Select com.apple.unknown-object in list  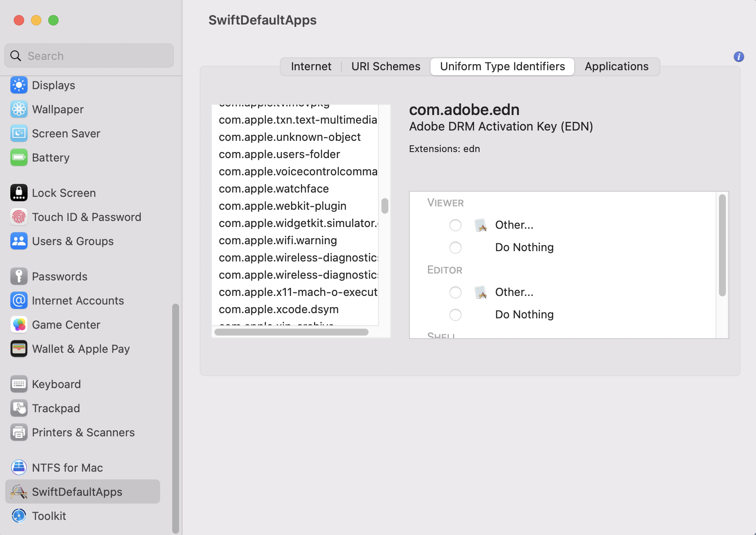point(295,137)
